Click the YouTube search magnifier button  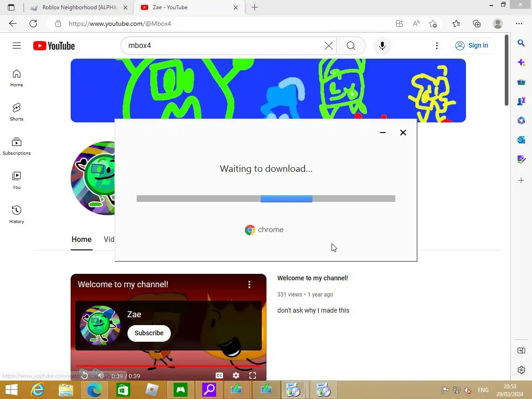click(351, 45)
